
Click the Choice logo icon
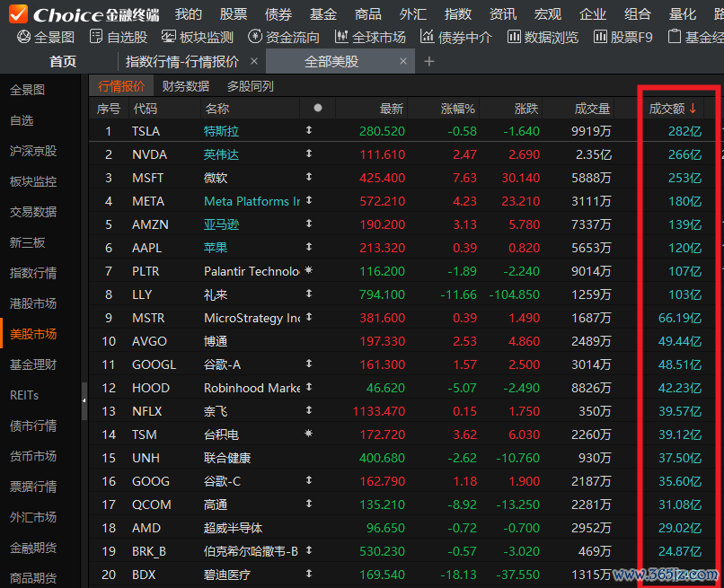(19, 13)
